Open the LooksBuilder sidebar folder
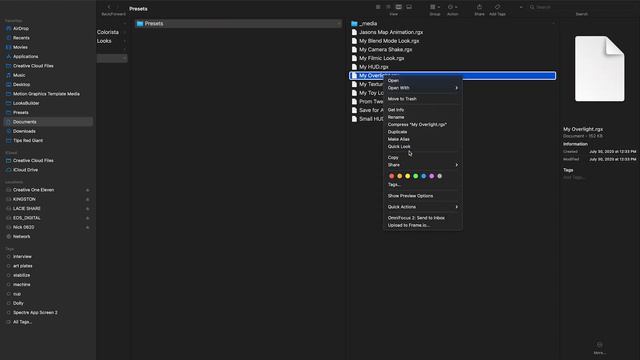This screenshot has width=640, height=360. 26,103
